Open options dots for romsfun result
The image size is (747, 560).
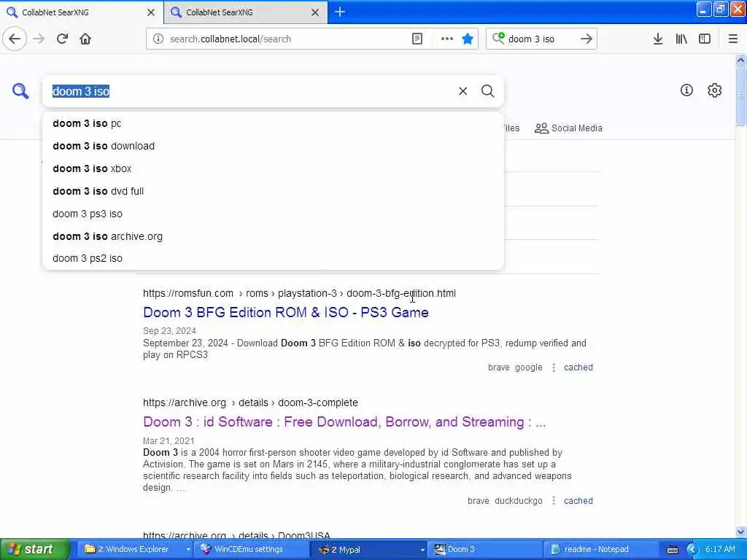[554, 367]
